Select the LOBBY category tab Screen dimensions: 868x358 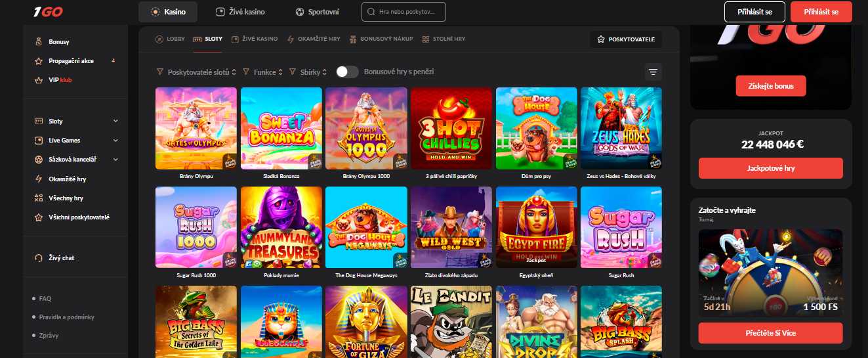[170, 39]
